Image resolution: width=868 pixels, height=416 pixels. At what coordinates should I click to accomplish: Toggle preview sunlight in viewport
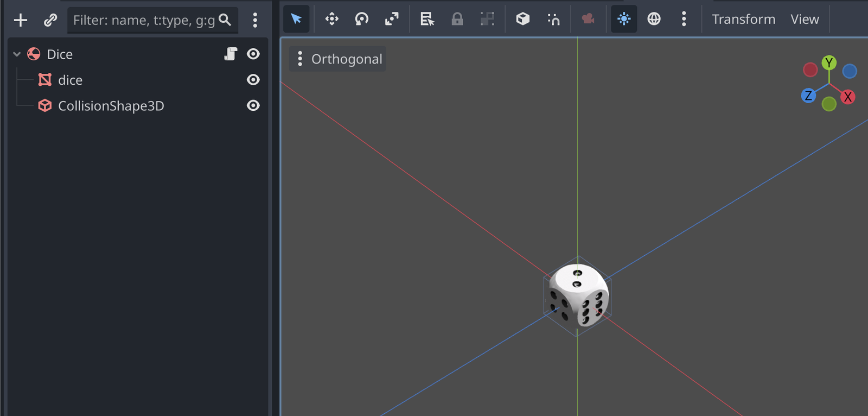pyautogui.click(x=624, y=19)
